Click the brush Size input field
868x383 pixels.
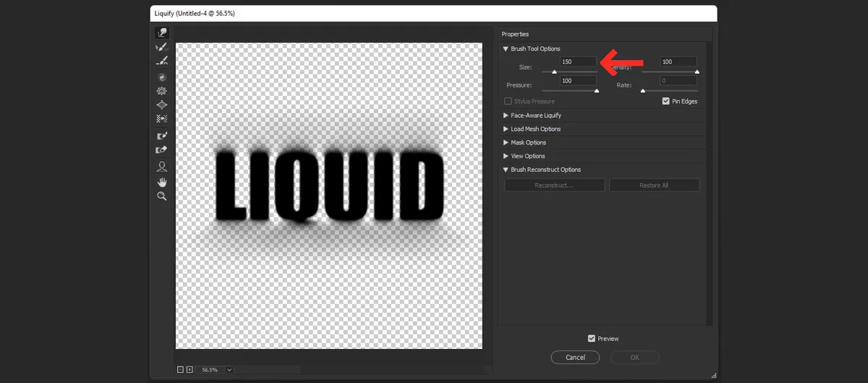coord(578,62)
